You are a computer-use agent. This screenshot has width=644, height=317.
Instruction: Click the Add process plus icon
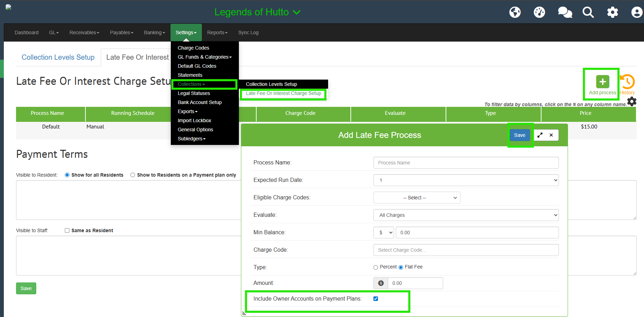pyautogui.click(x=603, y=82)
